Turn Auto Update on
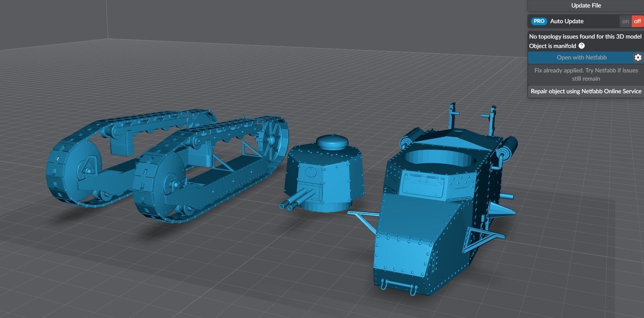644x318 pixels. (625, 21)
